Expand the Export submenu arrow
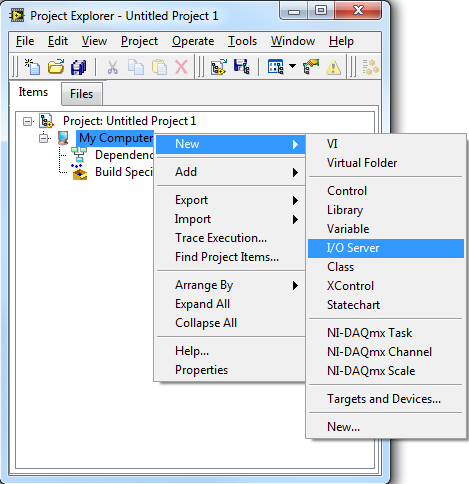 [295, 200]
